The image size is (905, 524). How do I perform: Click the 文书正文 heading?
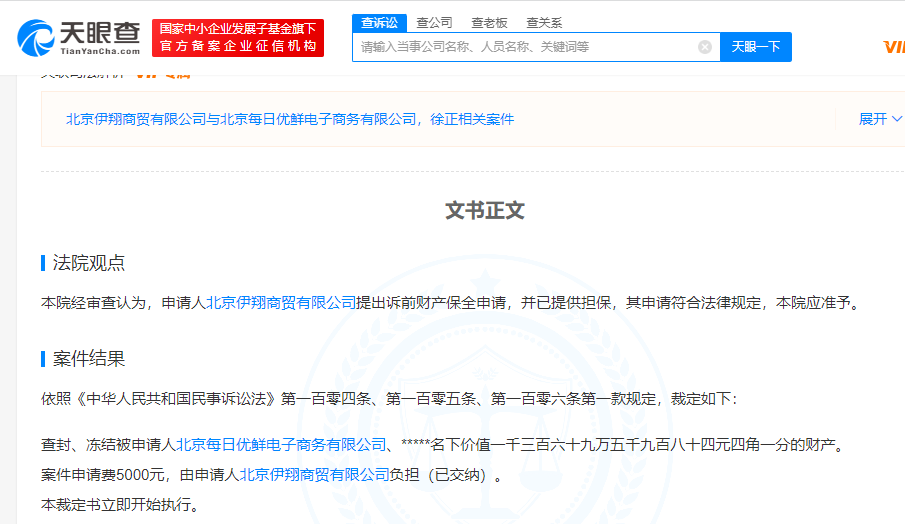[x=485, y=211]
